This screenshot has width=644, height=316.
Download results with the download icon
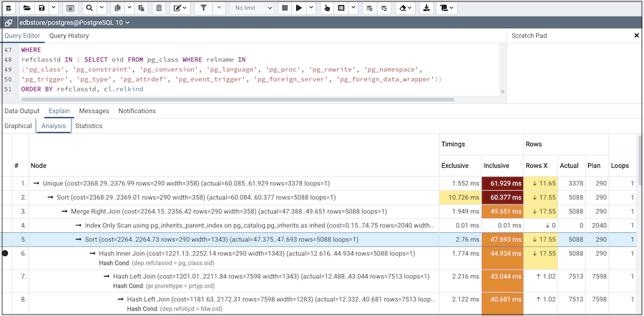pos(426,8)
